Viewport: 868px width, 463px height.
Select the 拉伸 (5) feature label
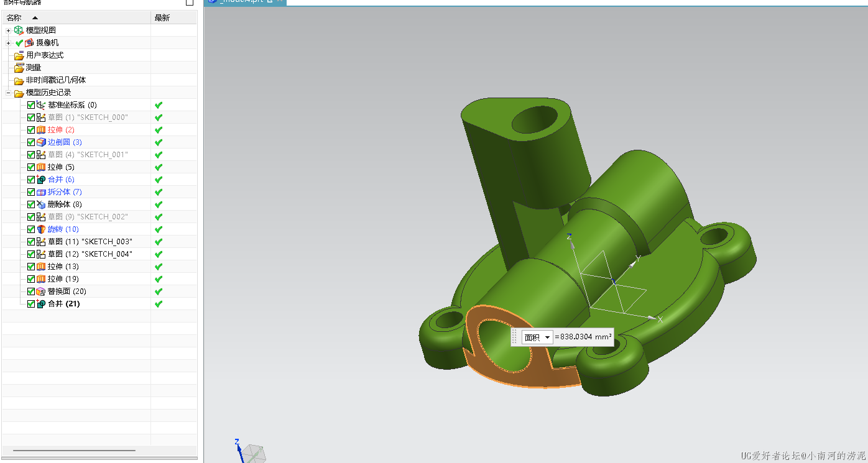click(61, 167)
